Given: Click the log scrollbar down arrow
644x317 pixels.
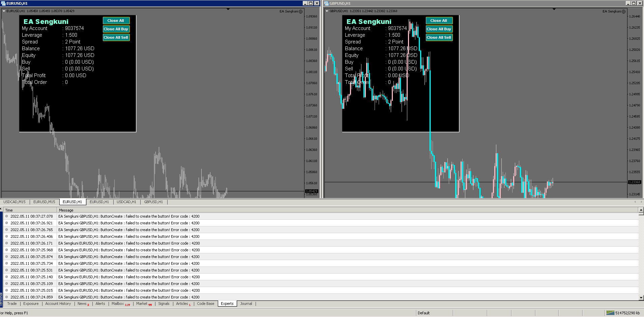Looking at the screenshot, I should [641, 298].
